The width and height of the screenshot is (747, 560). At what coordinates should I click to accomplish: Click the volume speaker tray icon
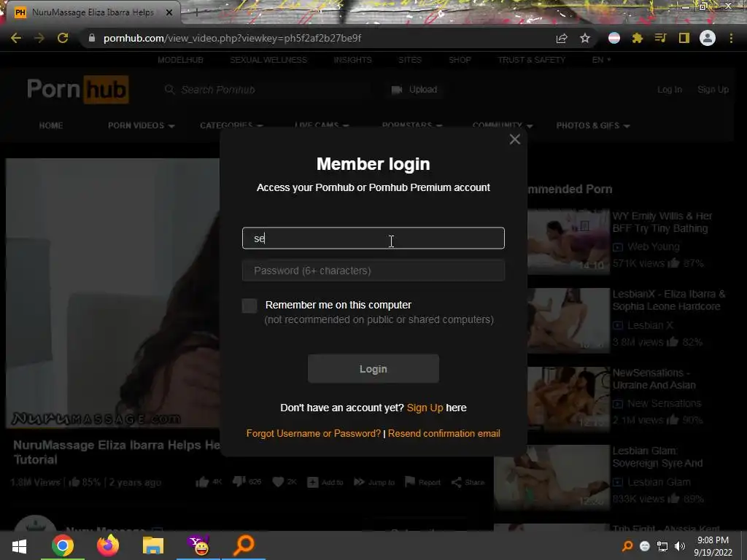coord(680,546)
